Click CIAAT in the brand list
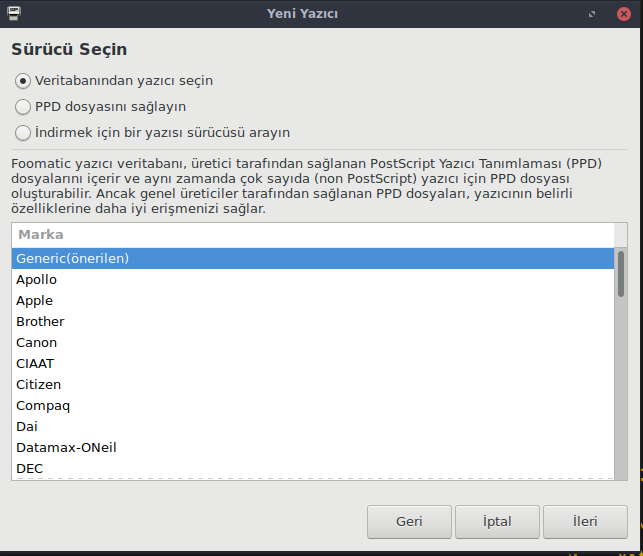643x556 pixels. click(x=35, y=363)
